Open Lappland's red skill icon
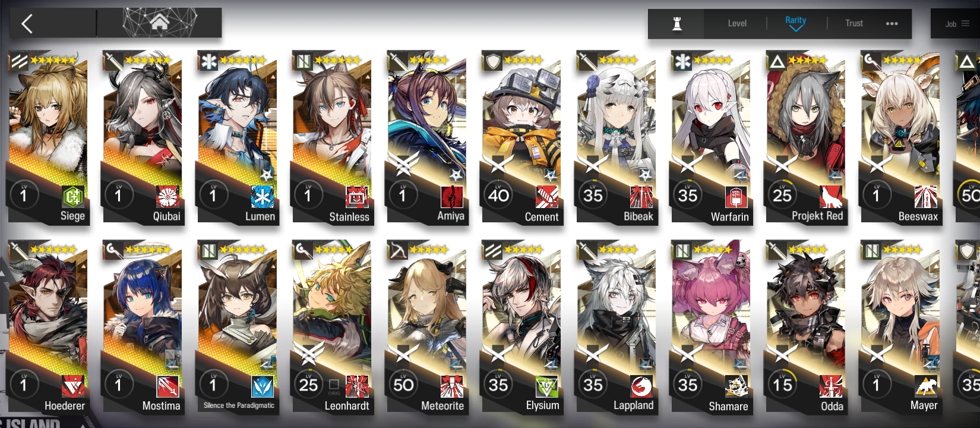 pyautogui.click(x=641, y=386)
